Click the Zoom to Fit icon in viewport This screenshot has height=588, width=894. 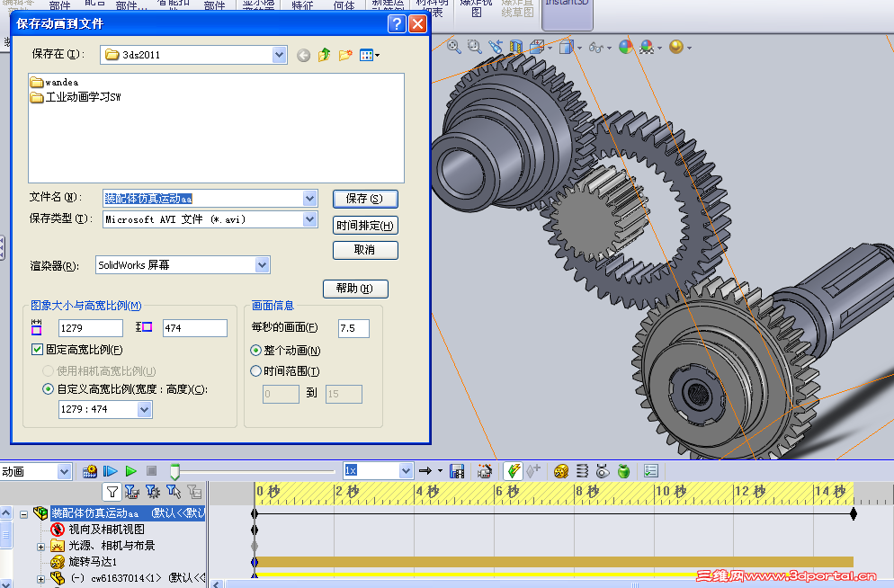454,47
